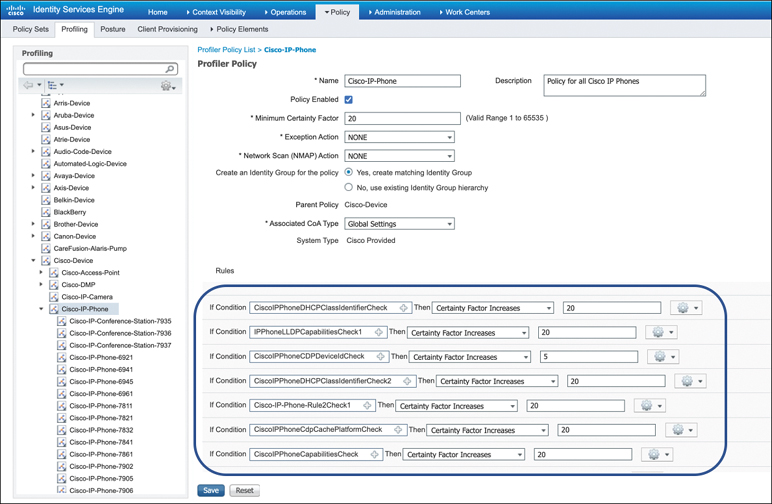772x504 pixels.
Task: Select 'Yes, create matching Identity Group'
Action: click(x=348, y=172)
